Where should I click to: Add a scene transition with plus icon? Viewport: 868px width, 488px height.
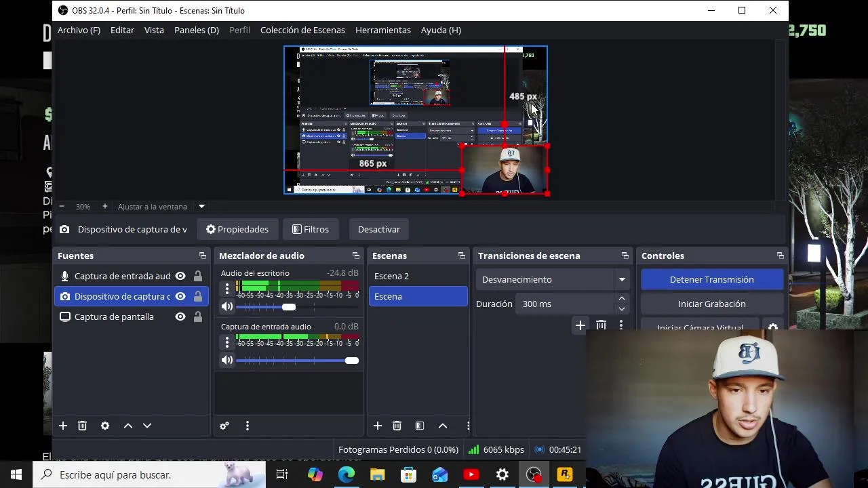[x=580, y=326]
